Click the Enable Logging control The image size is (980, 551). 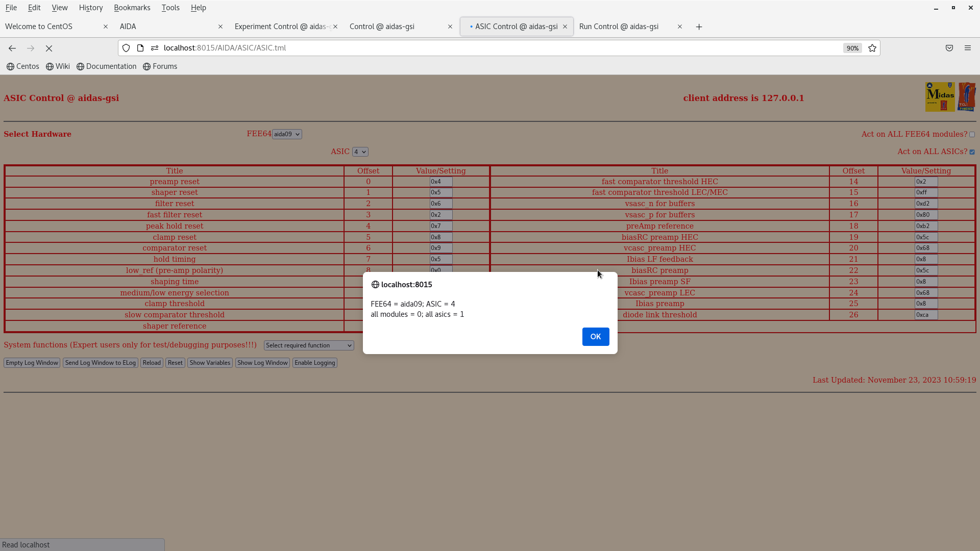314,363
